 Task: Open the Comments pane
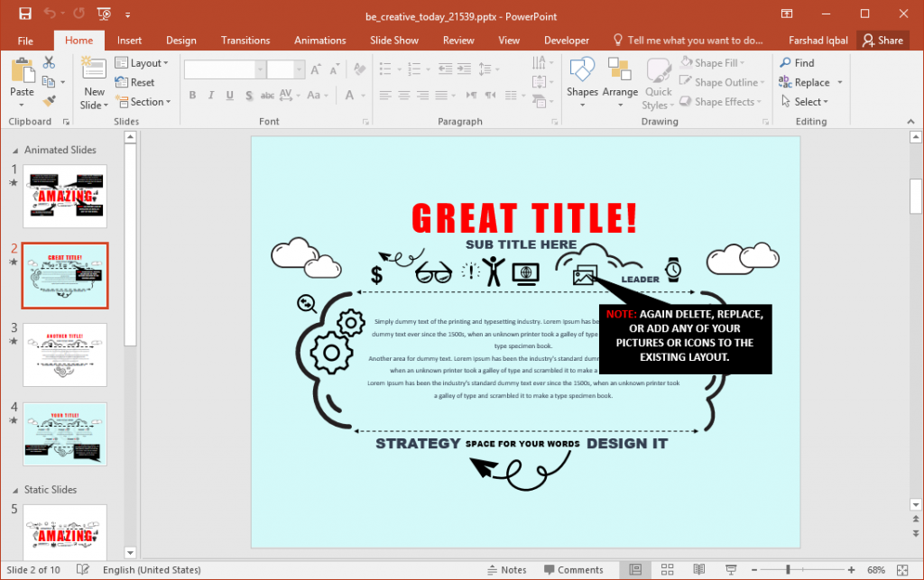coord(576,569)
